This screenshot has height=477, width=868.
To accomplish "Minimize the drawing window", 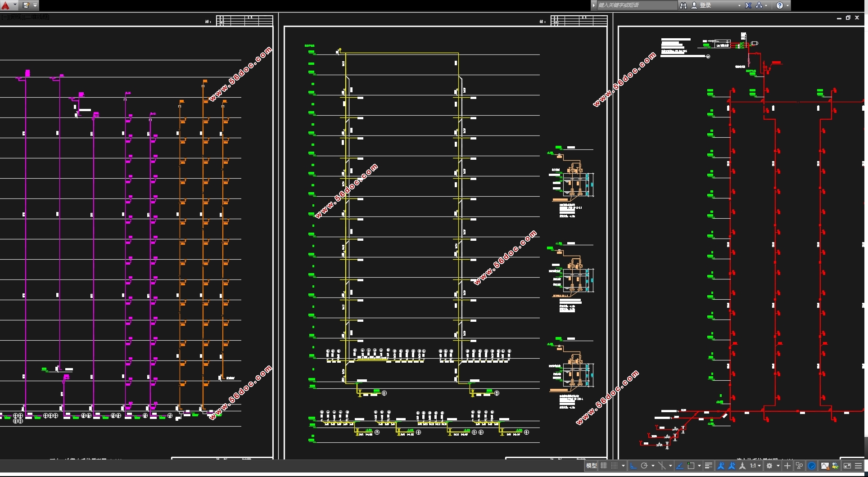I will pyautogui.click(x=839, y=18).
